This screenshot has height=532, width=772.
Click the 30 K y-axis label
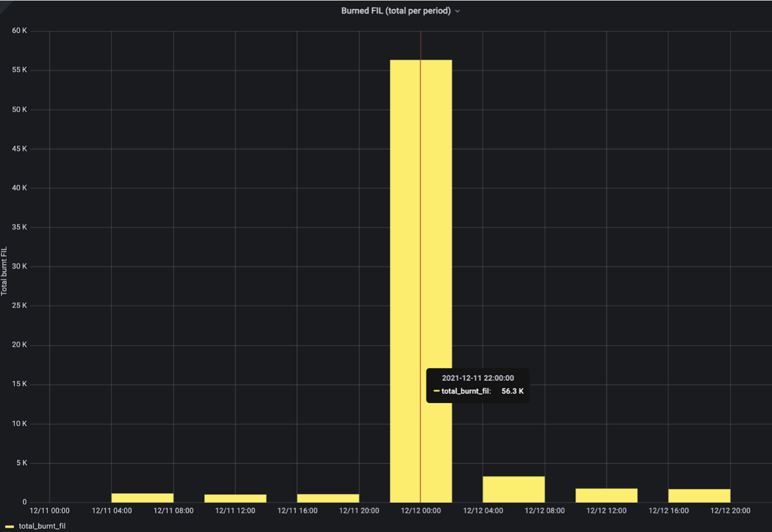pyautogui.click(x=20, y=266)
